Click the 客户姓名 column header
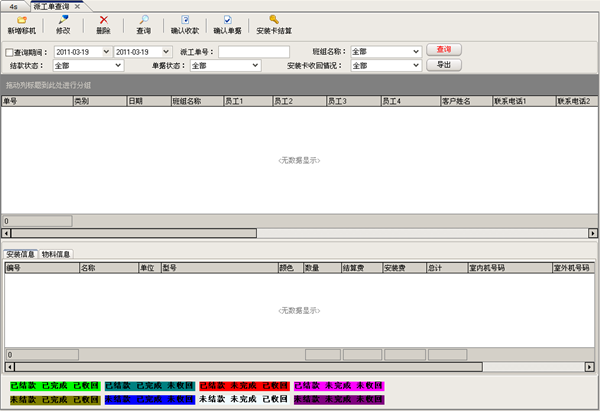This screenshot has width=600, height=411. pos(465,101)
